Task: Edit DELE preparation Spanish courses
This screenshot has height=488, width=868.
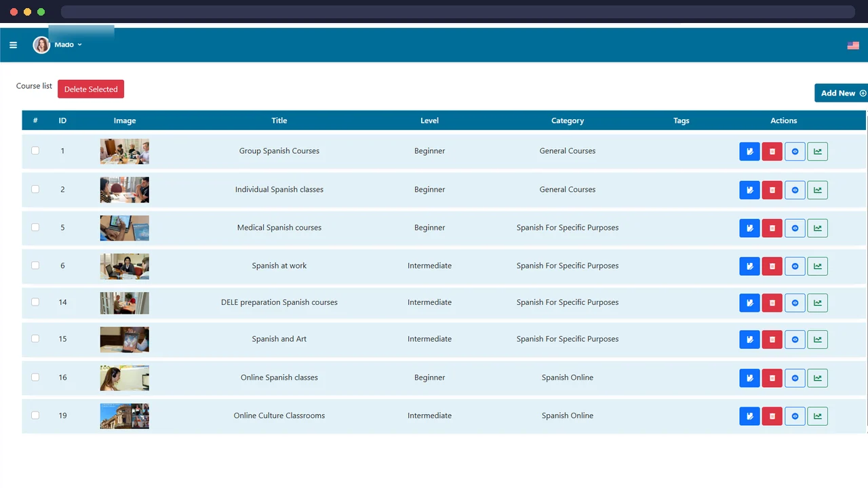Action: tap(749, 303)
